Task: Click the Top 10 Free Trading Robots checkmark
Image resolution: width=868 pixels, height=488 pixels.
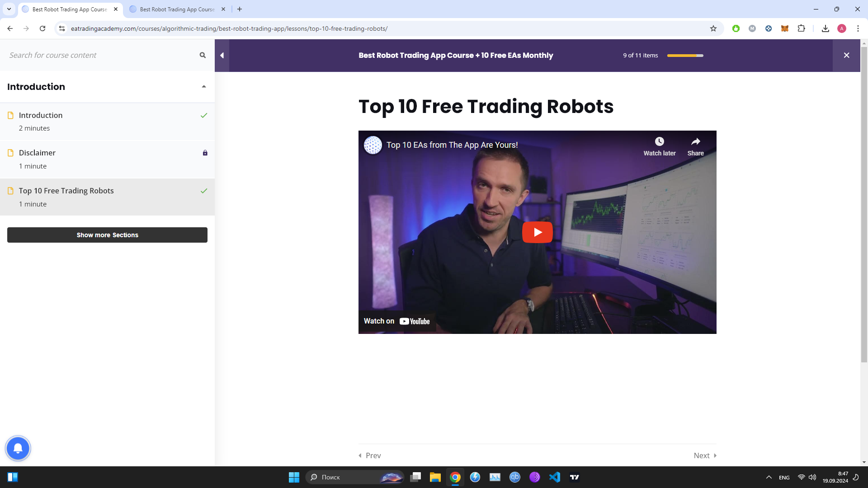Action: tap(204, 191)
